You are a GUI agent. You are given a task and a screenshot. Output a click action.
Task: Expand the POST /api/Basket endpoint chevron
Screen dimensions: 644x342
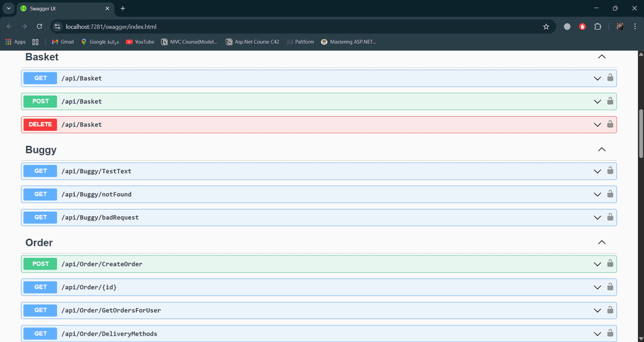tap(597, 101)
